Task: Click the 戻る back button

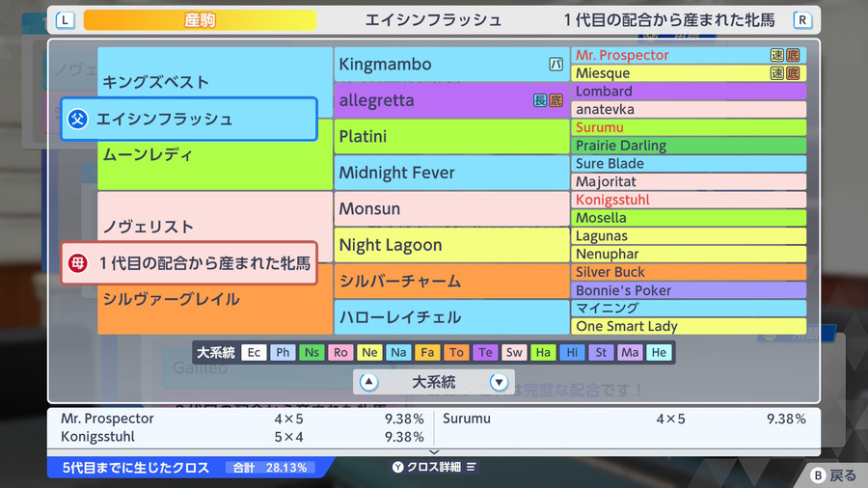Action: coord(833,475)
